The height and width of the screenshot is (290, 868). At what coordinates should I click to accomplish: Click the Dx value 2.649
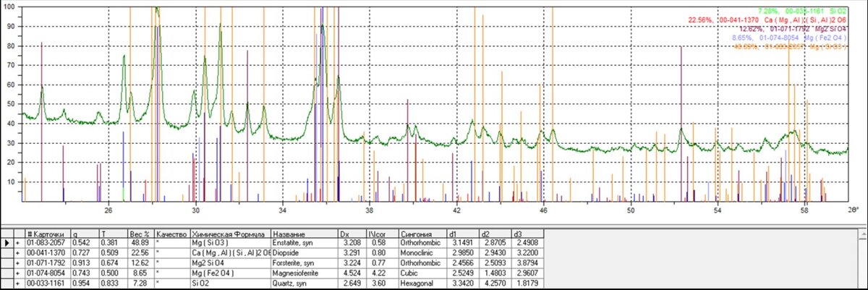click(352, 283)
